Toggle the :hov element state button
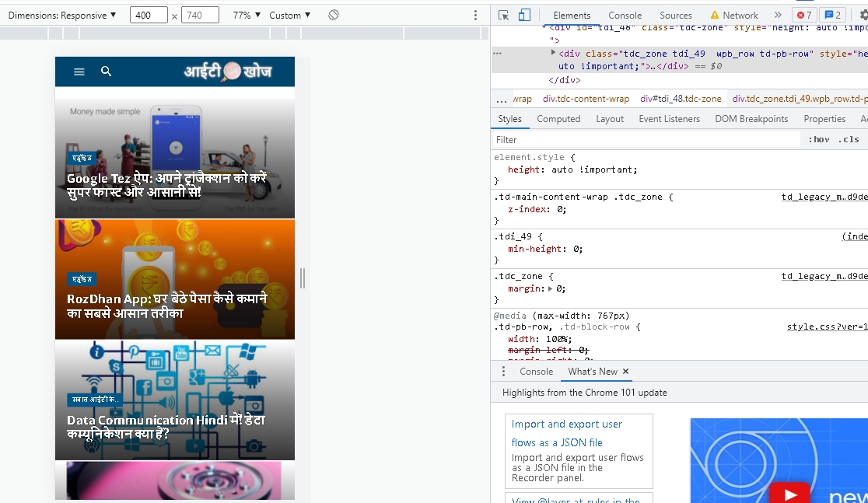 tap(819, 139)
